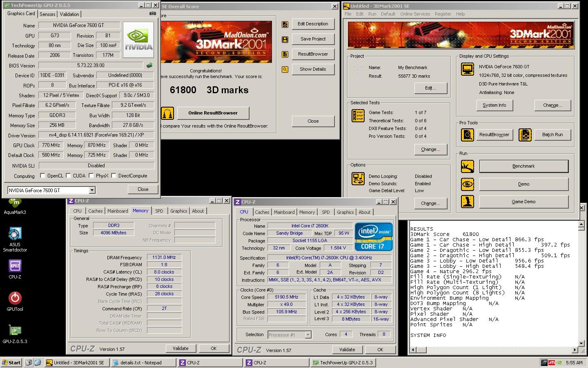
Task: Open the Caches tab in the CPU-Z Processor window
Action: [x=262, y=212]
